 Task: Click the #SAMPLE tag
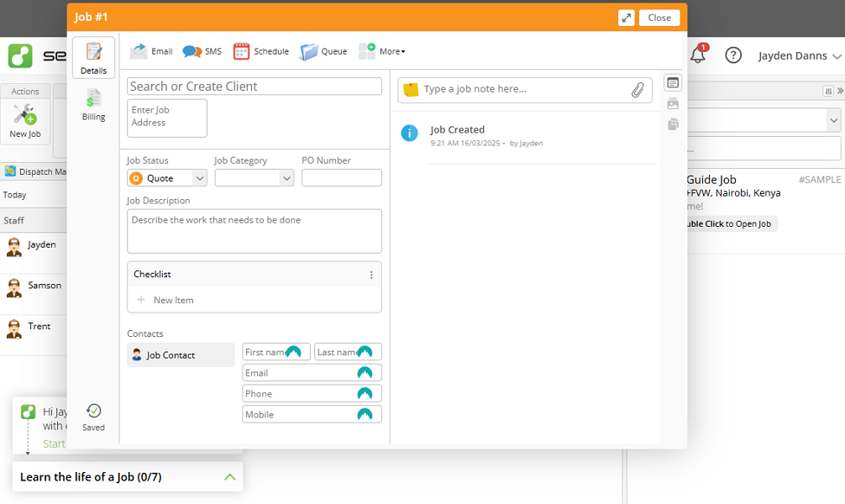pyautogui.click(x=819, y=180)
